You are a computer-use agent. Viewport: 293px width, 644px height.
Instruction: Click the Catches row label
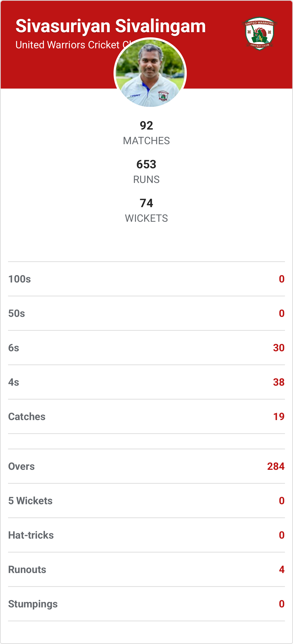27,417
